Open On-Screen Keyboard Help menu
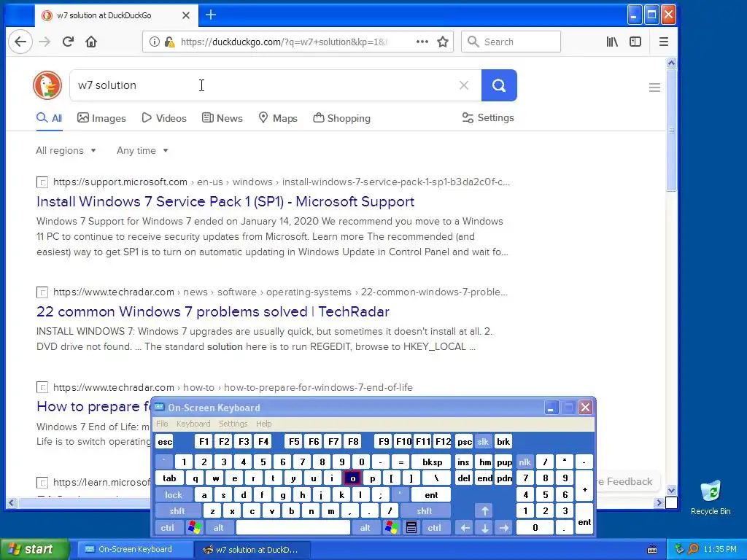 pos(263,424)
